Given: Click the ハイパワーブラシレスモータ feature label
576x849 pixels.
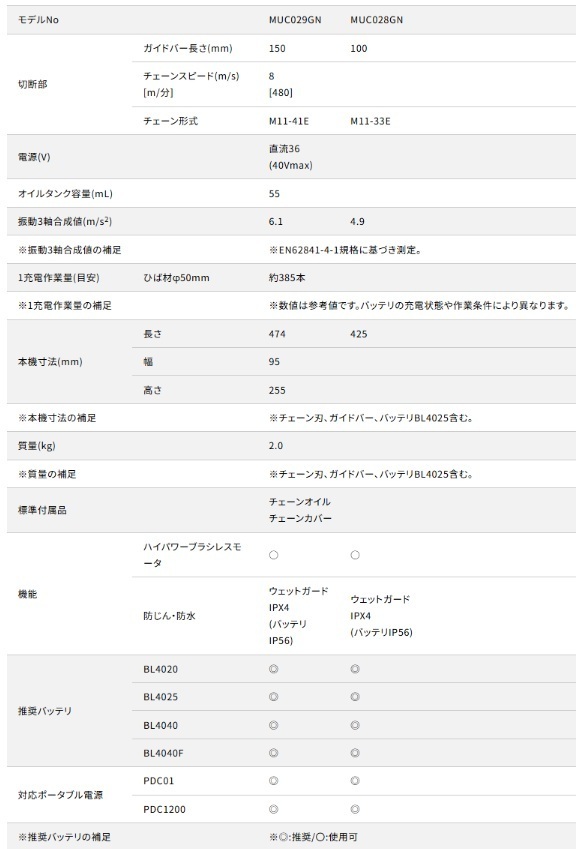Looking at the screenshot, I should pyautogui.click(x=192, y=555).
